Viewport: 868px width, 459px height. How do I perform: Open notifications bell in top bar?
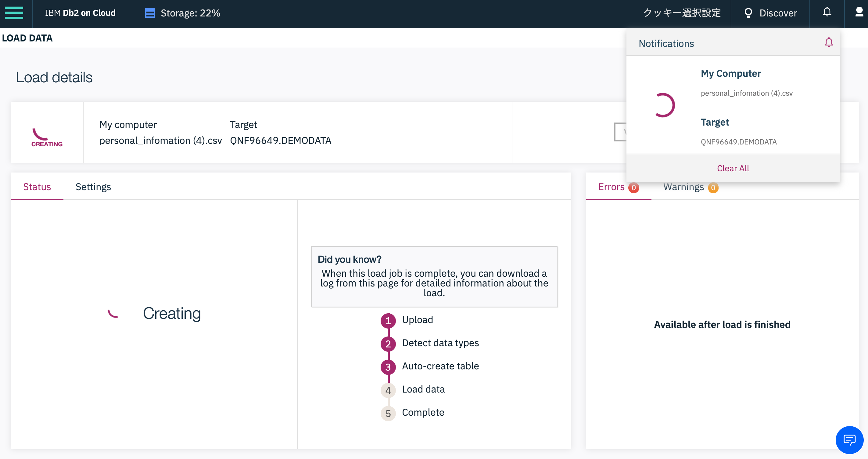pos(827,12)
